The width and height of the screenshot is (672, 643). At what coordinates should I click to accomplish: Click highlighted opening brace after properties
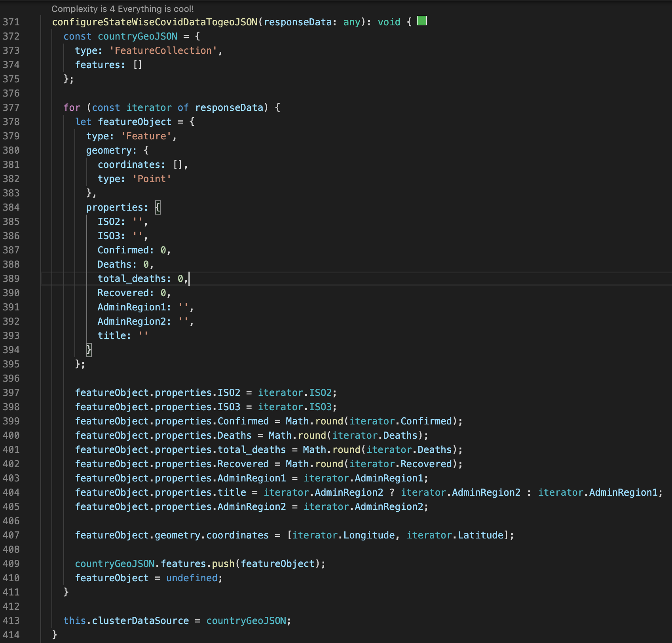click(x=158, y=207)
